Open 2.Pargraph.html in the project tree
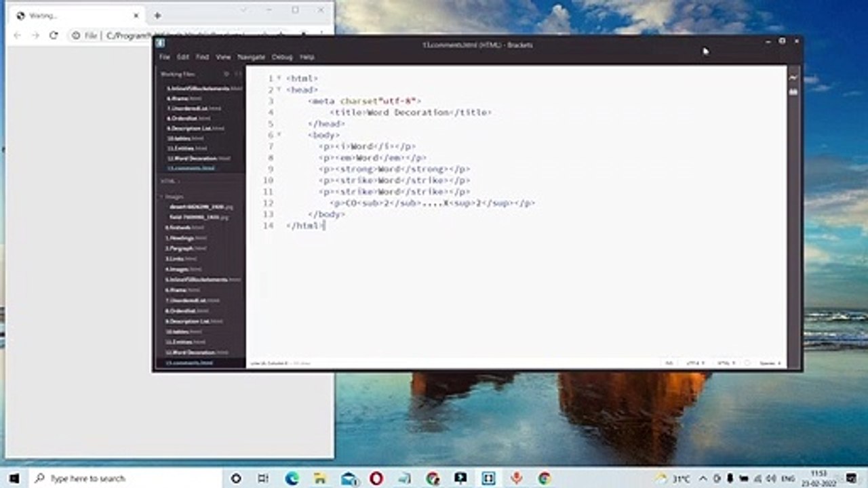Viewport: 868px width, 488px height. point(184,248)
